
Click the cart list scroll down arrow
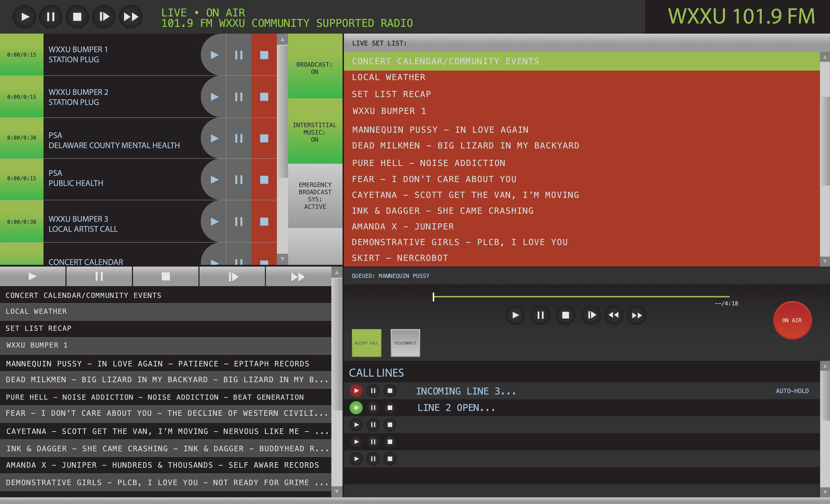282,259
